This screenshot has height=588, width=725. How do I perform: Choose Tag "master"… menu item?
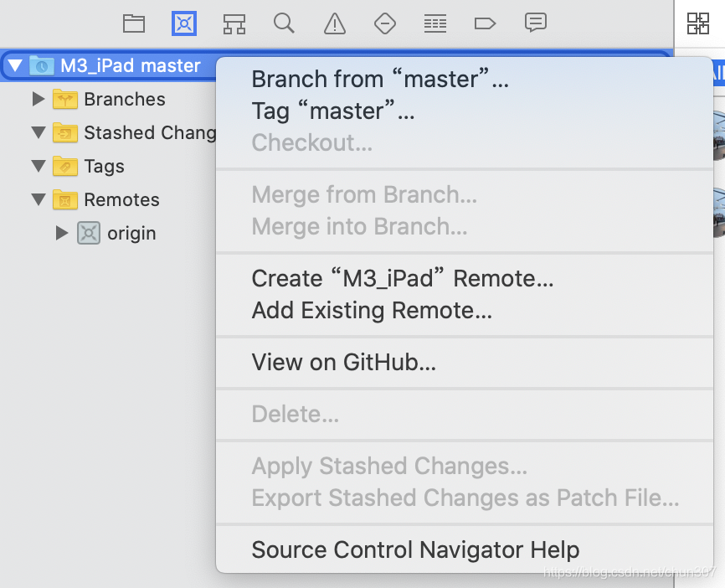click(x=465, y=111)
